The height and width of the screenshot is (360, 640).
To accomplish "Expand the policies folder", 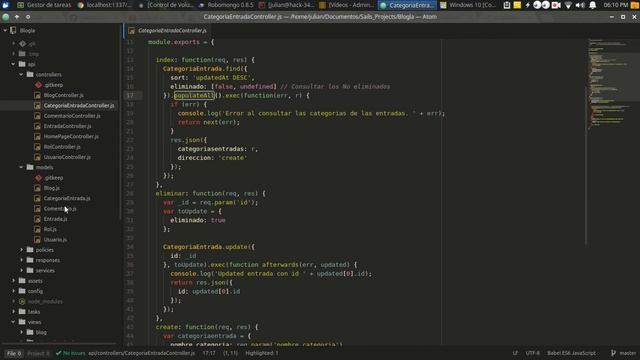I will 21,249.
